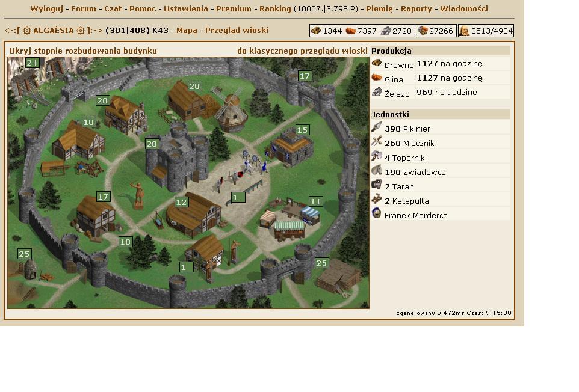Go to Przegląd wioski village overview
This screenshot has height=392, width=579.
coord(237,31)
